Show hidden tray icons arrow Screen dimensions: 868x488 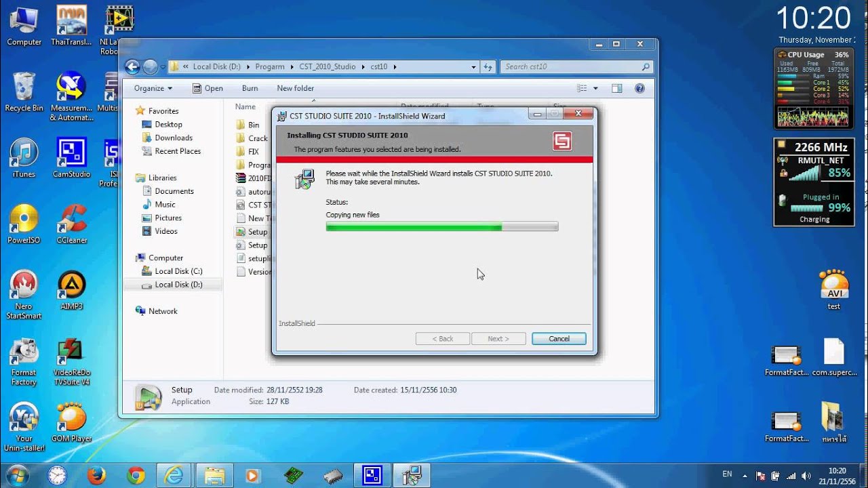[x=745, y=476]
